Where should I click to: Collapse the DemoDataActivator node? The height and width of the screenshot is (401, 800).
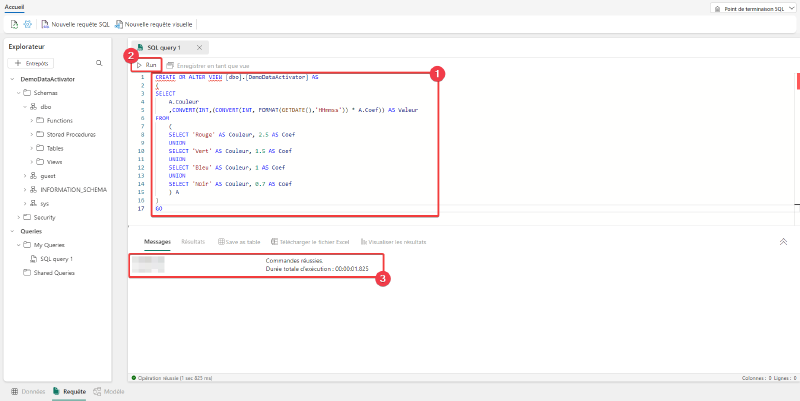click(x=12, y=80)
